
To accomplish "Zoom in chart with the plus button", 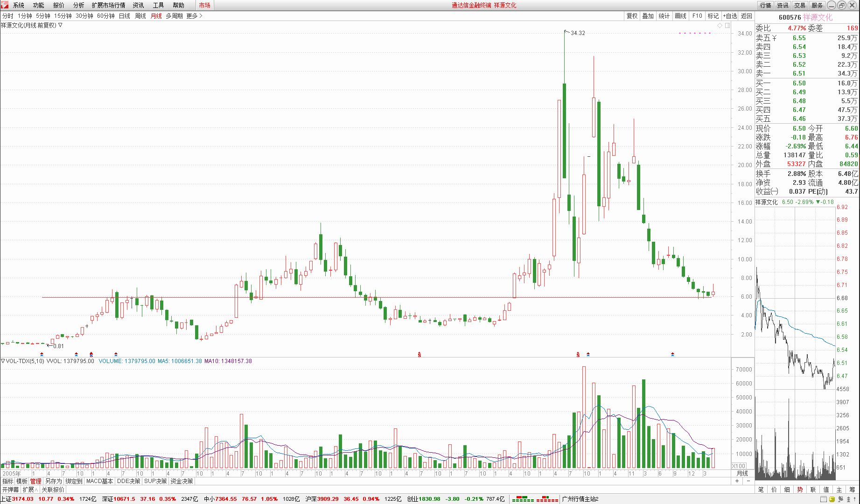I will [x=737, y=481].
